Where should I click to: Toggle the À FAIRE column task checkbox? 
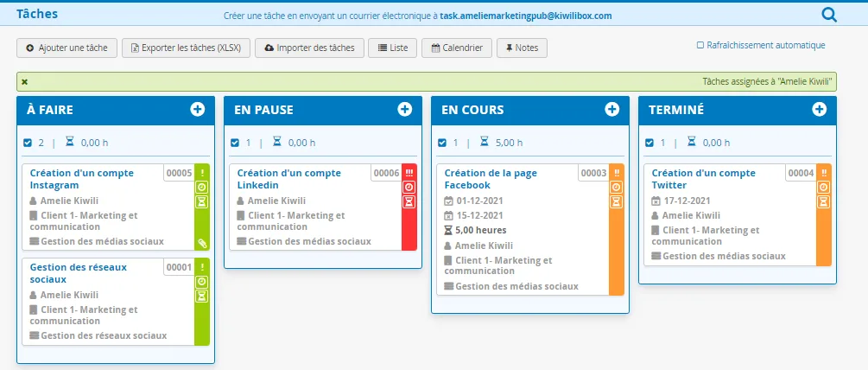28,143
